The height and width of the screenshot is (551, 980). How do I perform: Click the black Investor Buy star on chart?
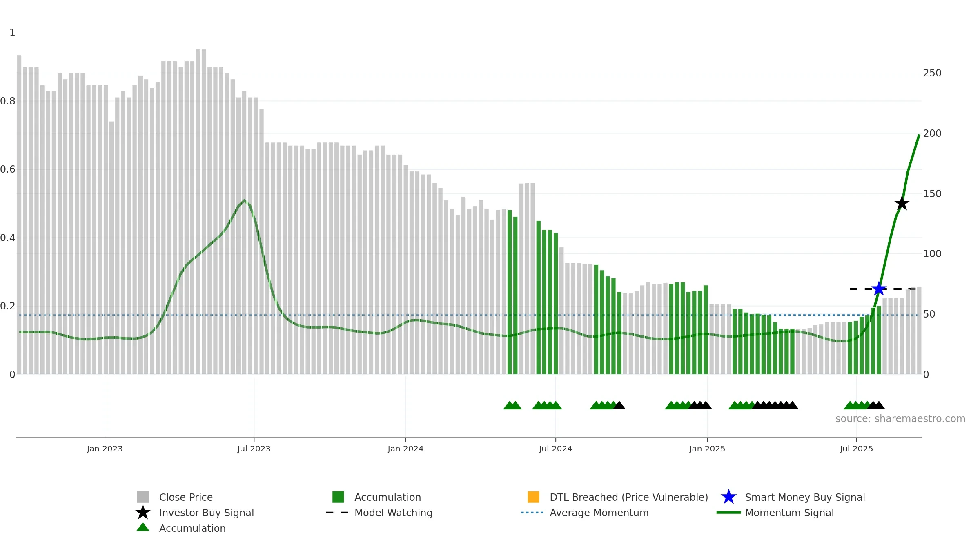coord(902,203)
